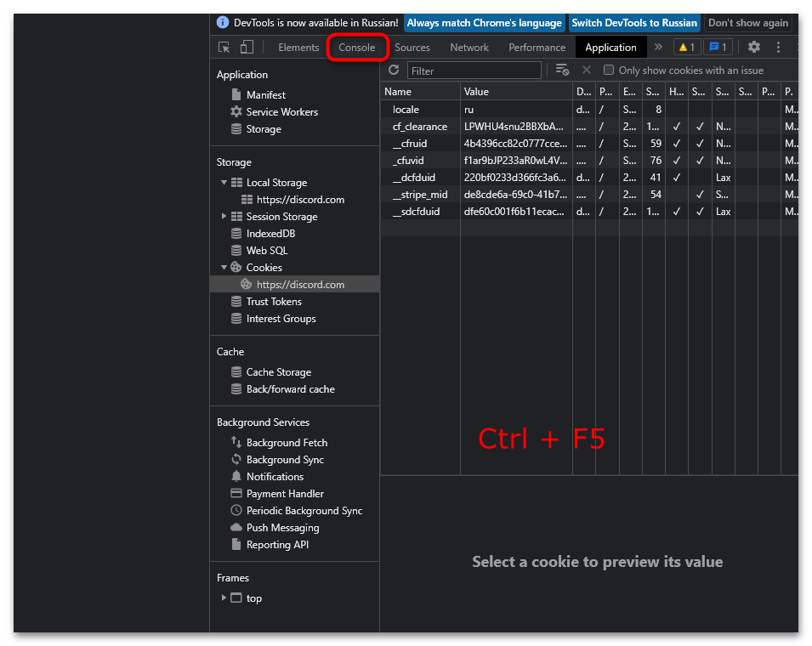Click delete selected cookie X icon
812x646 pixels.
click(x=587, y=70)
